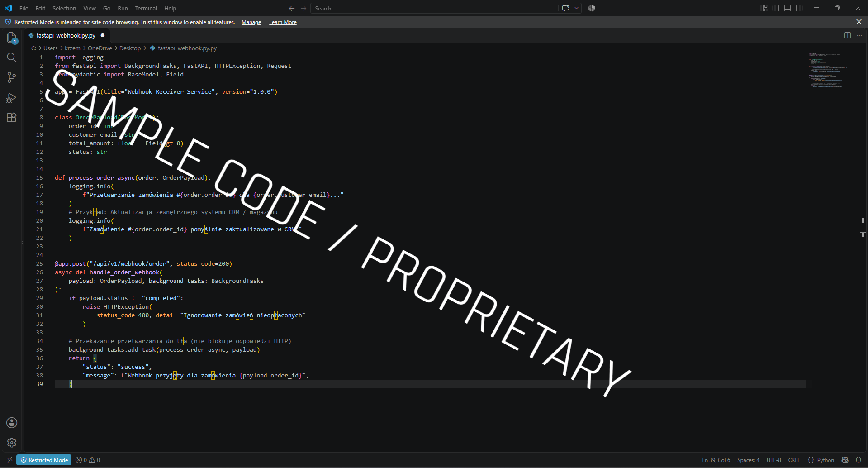Open the Customize Layout icon
This screenshot has height=468, width=868.
pyautogui.click(x=764, y=8)
